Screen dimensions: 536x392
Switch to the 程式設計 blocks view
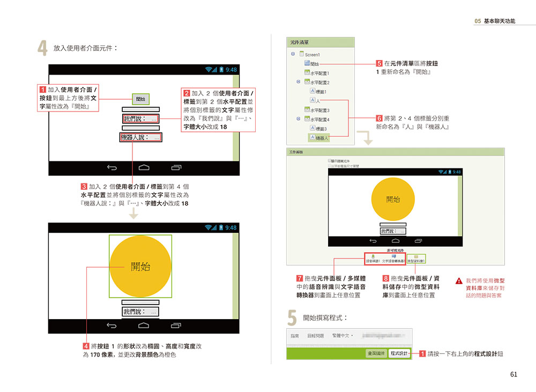click(399, 353)
